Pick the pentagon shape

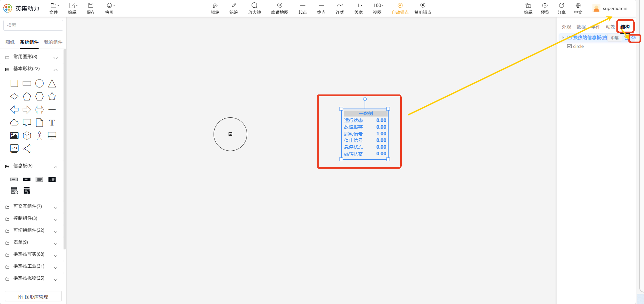tap(27, 96)
